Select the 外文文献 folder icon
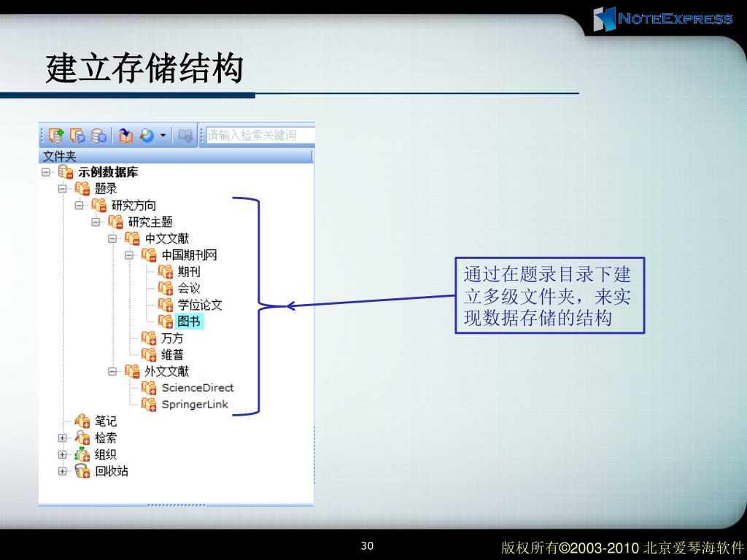This screenshot has height=560, width=747. (x=133, y=371)
